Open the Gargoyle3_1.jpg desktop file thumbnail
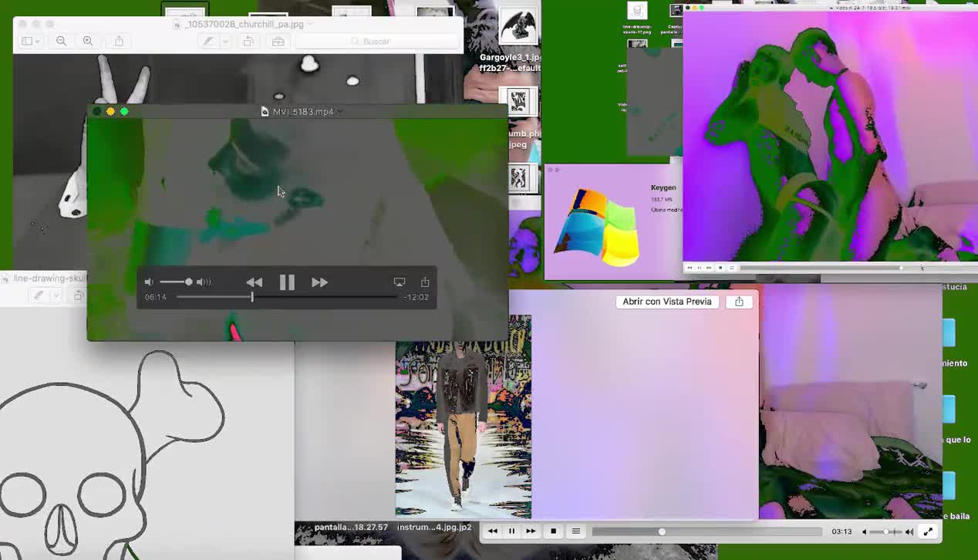Image resolution: width=978 pixels, height=560 pixels. click(x=518, y=28)
